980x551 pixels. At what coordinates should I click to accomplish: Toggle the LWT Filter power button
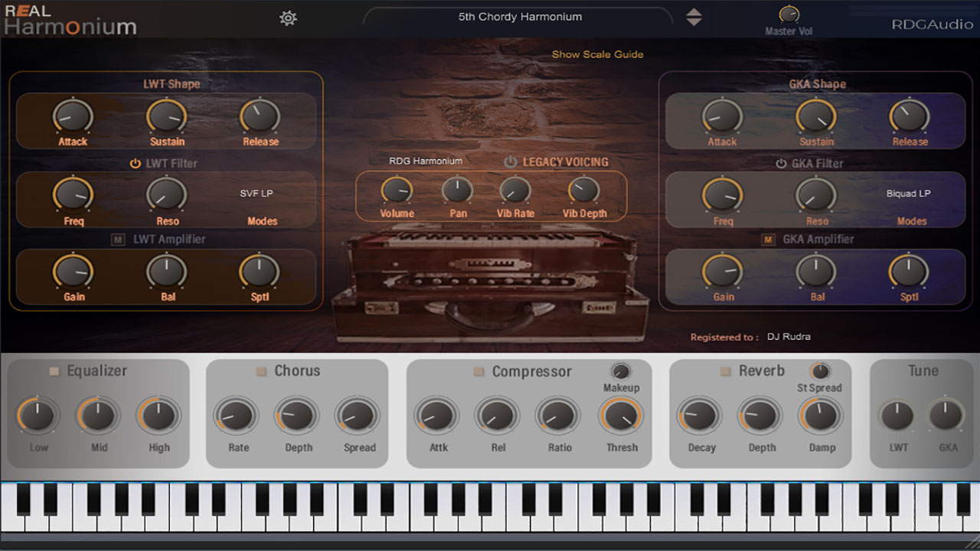click(x=136, y=163)
